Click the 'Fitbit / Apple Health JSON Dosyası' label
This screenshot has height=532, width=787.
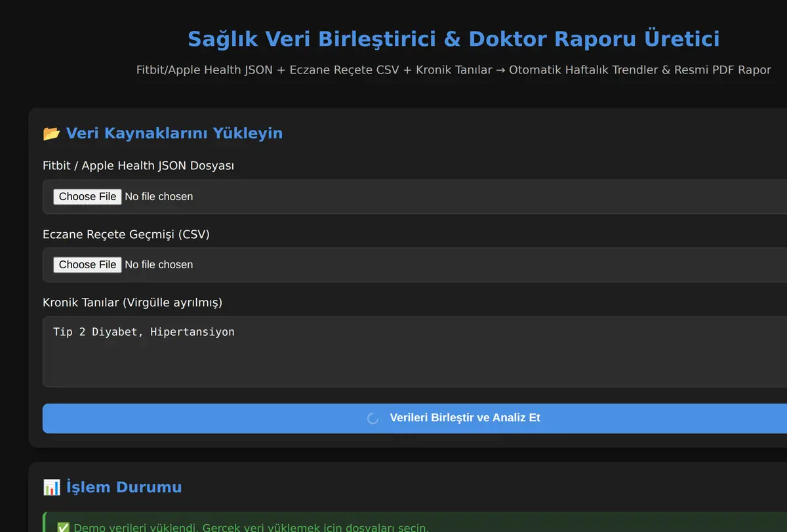point(138,165)
